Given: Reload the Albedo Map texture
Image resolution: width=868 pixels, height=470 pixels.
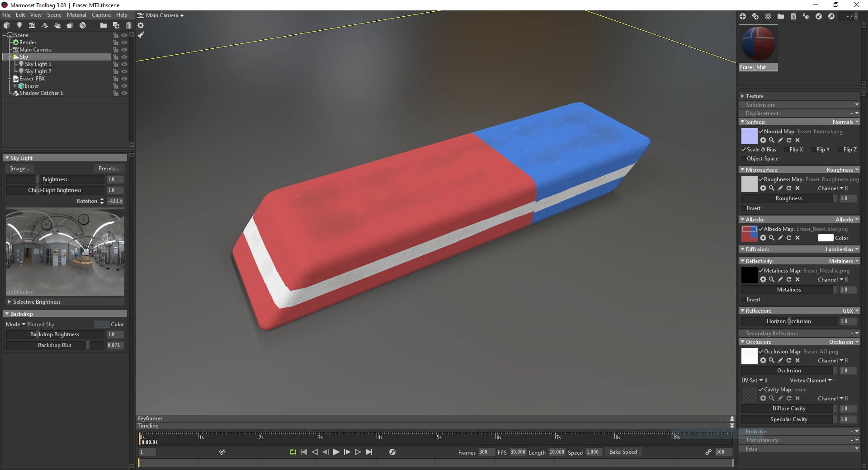Looking at the screenshot, I should (x=789, y=238).
